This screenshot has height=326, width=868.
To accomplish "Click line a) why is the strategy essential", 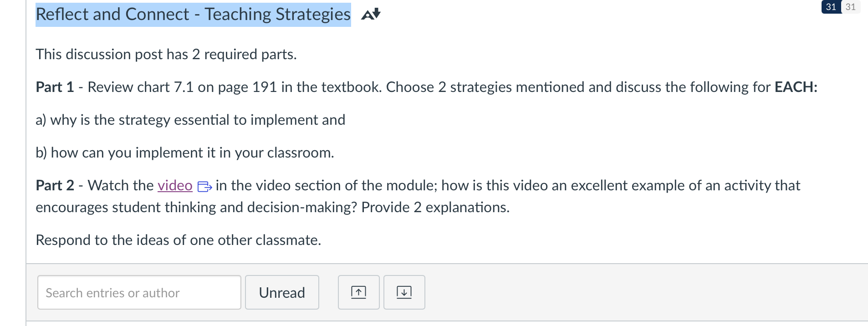I will coord(190,120).
